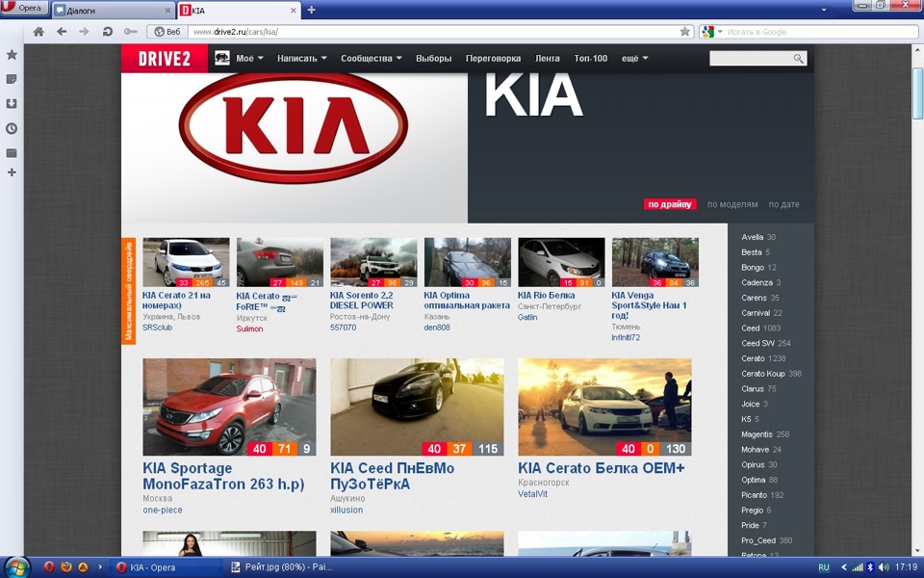The height and width of the screenshot is (578, 924).
Task: Expand the Моё dropdown menu
Action: 250,59
